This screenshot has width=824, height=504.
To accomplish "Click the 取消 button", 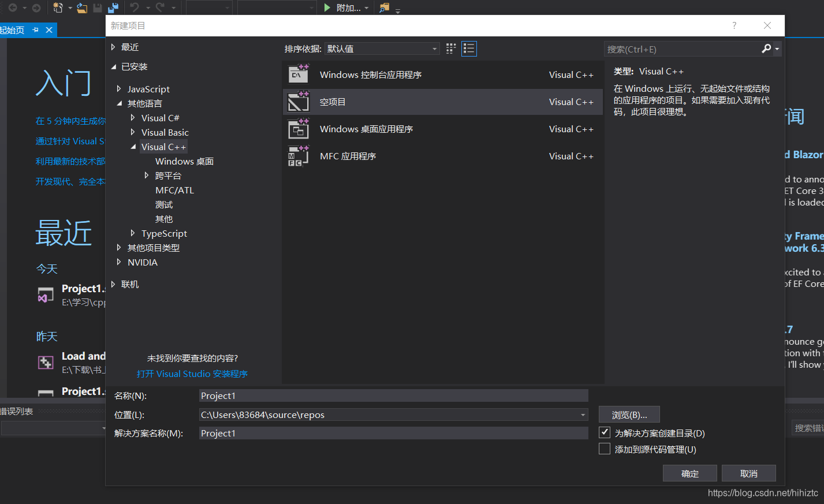I will tap(749, 473).
